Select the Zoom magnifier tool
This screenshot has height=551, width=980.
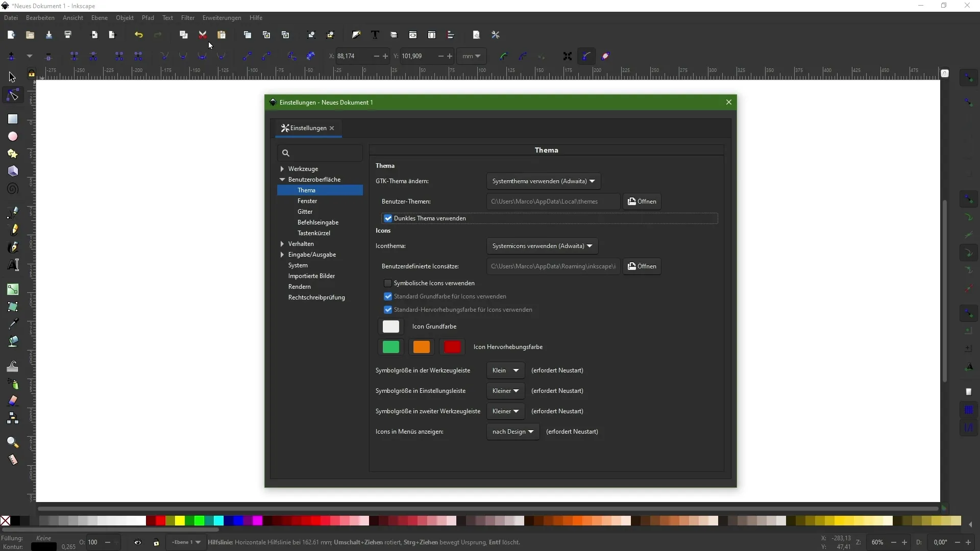(x=12, y=442)
